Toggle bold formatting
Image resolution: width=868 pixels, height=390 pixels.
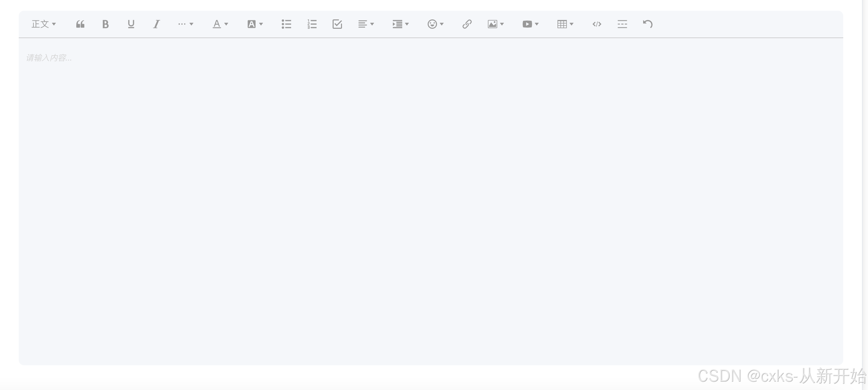pos(105,24)
